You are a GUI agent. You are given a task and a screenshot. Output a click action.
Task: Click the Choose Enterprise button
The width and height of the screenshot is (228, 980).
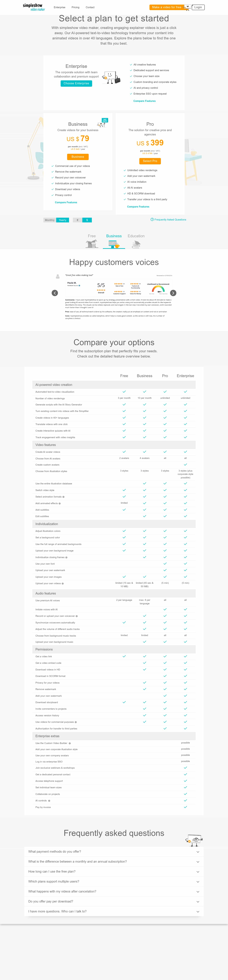76,83
